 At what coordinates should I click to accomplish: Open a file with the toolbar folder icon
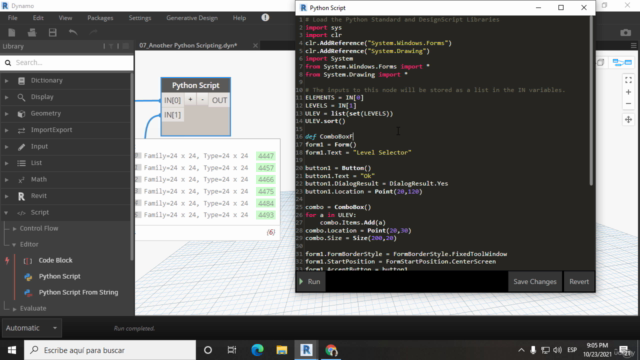coord(32,33)
